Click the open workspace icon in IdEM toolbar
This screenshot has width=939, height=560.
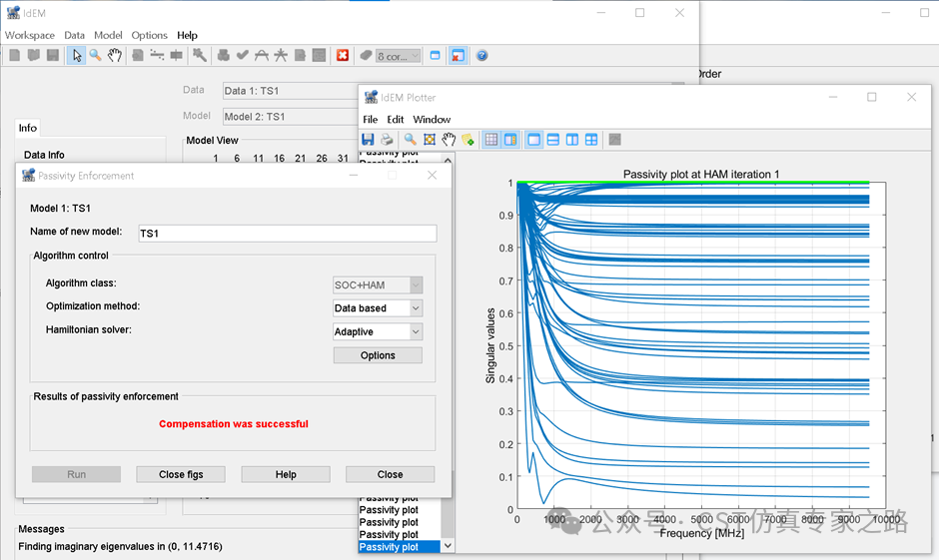point(34,56)
